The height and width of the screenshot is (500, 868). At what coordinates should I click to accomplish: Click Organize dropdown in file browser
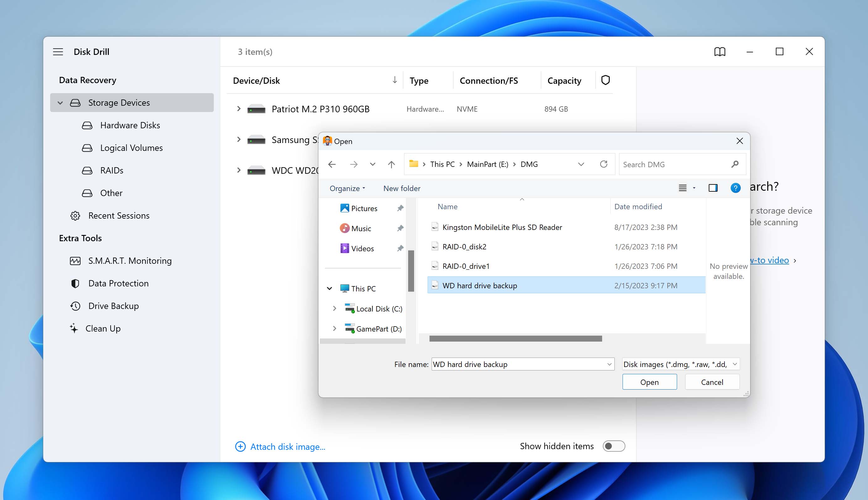(347, 188)
